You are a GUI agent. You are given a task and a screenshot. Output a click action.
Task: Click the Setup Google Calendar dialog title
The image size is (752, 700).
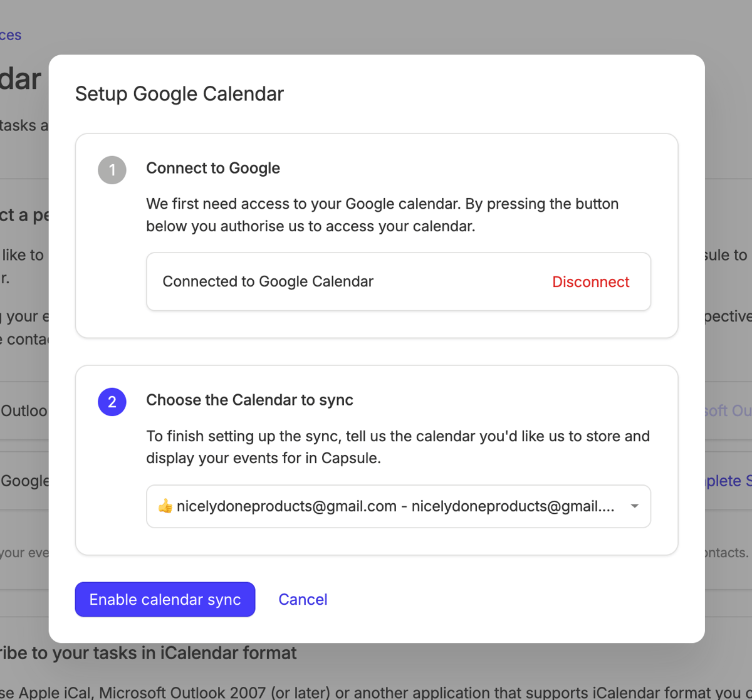click(x=179, y=93)
